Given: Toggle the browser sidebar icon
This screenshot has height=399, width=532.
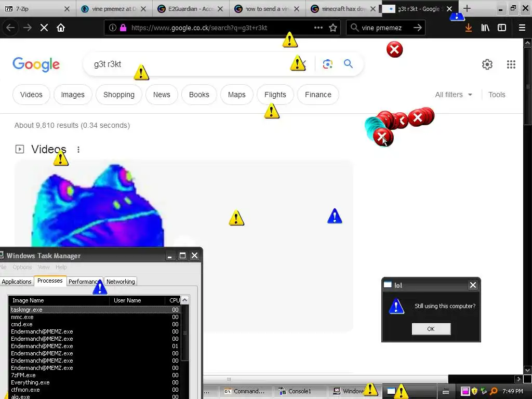Looking at the screenshot, I should coord(502,28).
